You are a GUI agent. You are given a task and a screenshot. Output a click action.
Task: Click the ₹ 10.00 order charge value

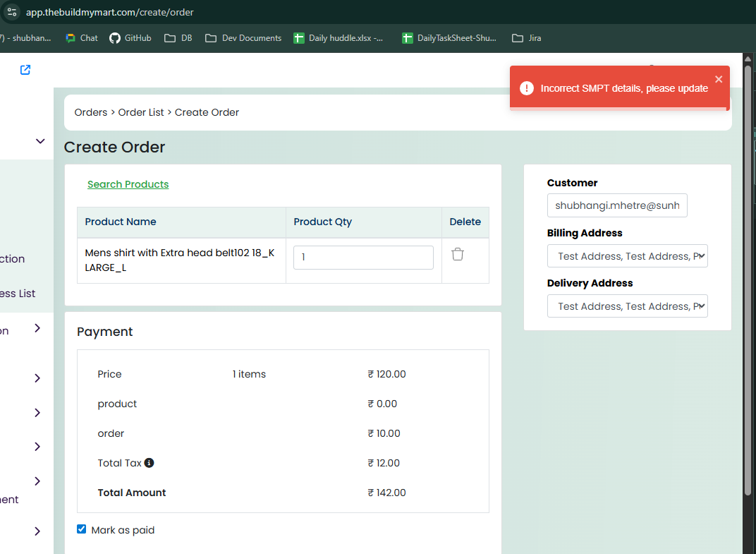[384, 433]
